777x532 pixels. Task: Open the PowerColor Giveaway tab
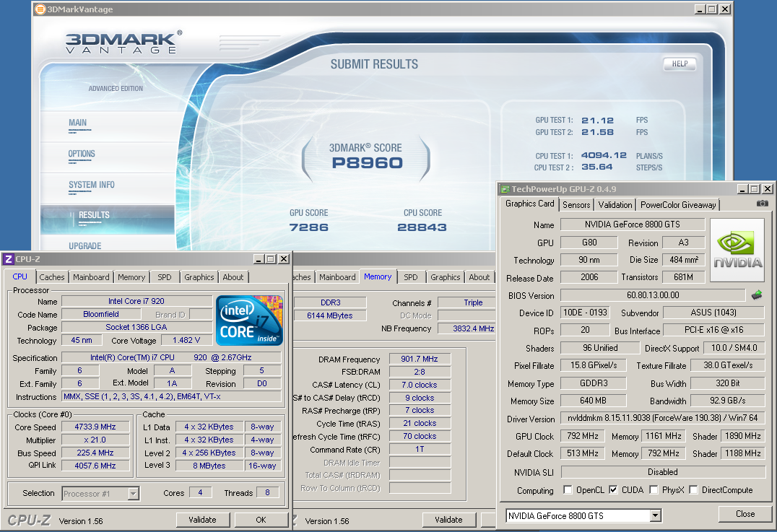(678, 204)
